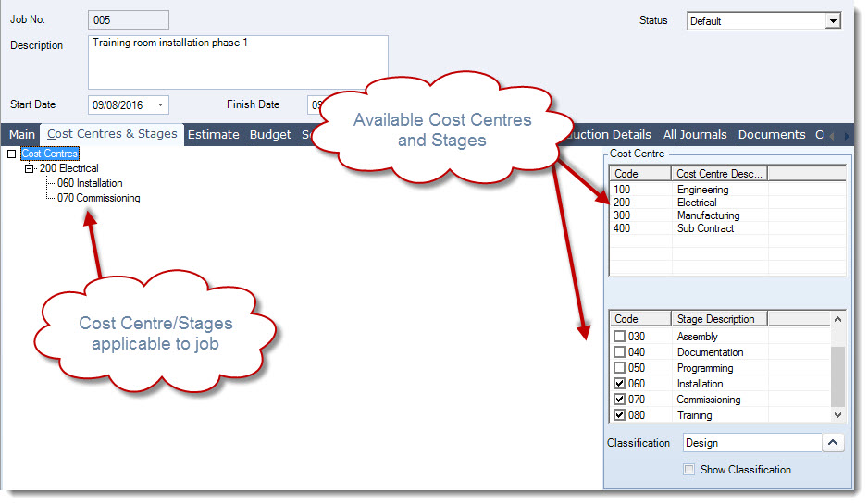Open the Estimate tab
This screenshot has height=504, width=868.
click(x=213, y=135)
